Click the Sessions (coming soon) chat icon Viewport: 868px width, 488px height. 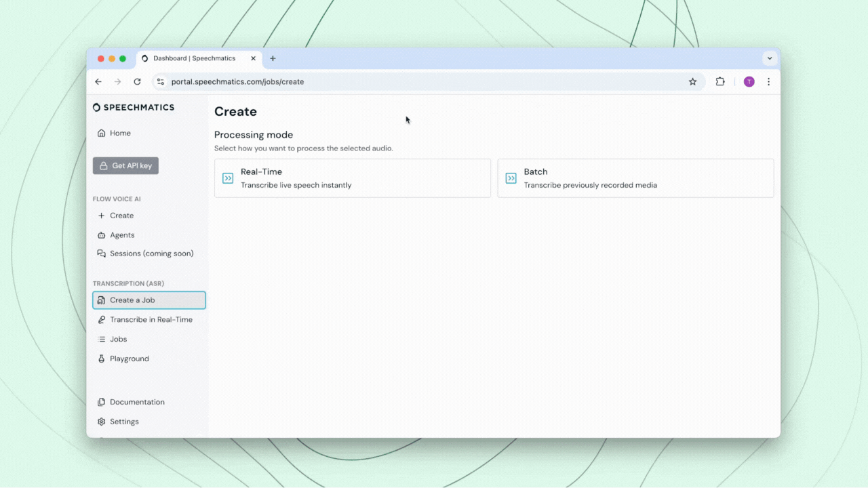102,253
